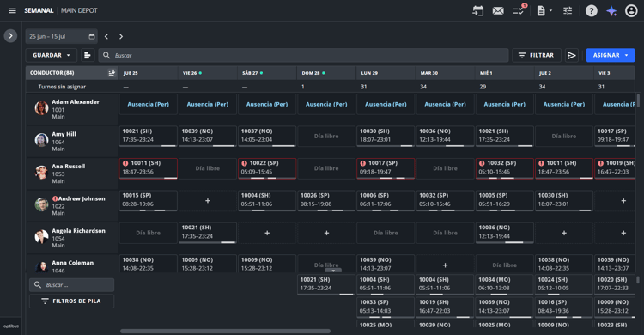Add shift for Angela Richardson on JUE 2

coord(564,233)
